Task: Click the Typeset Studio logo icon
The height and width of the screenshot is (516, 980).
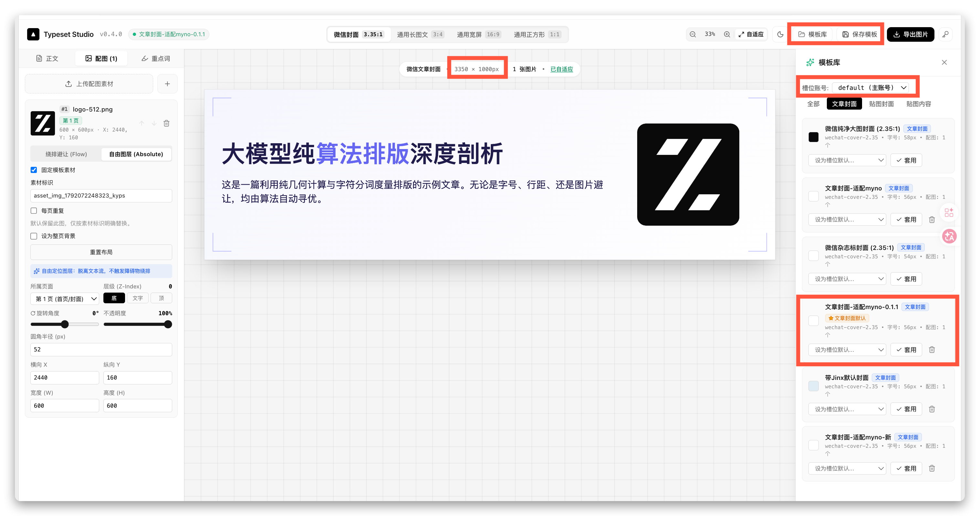Action: coord(33,34)
